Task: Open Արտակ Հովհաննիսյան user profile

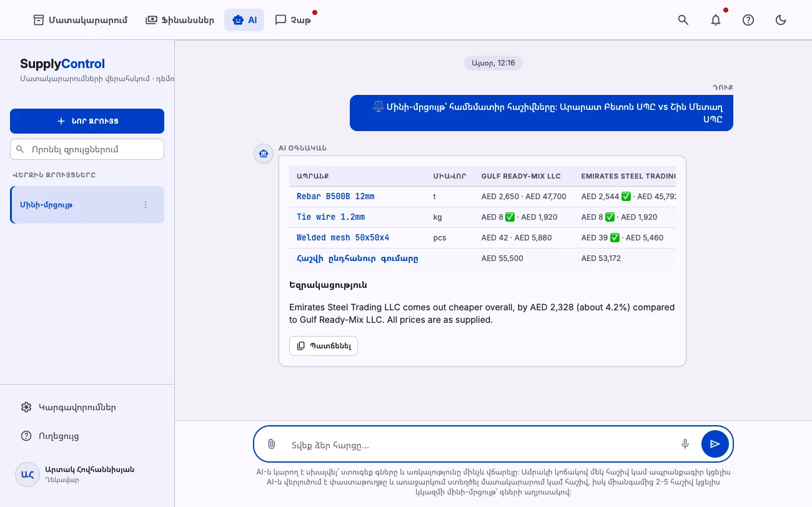Action: tap(87, 475)
